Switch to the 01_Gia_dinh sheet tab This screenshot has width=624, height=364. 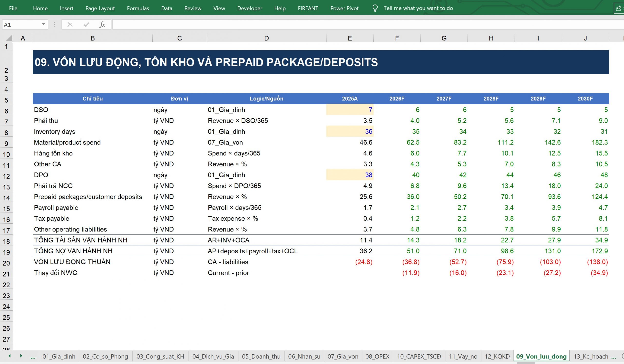pos(59,356)
